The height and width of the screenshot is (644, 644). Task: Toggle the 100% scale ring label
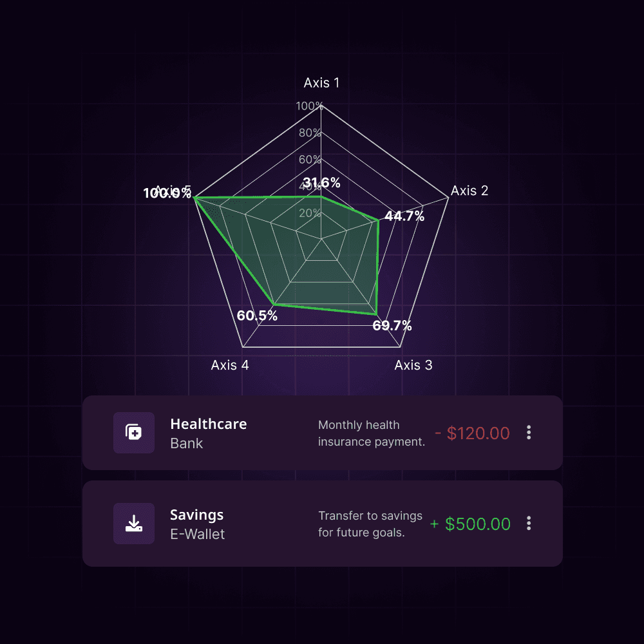click(x=310, y=106)
